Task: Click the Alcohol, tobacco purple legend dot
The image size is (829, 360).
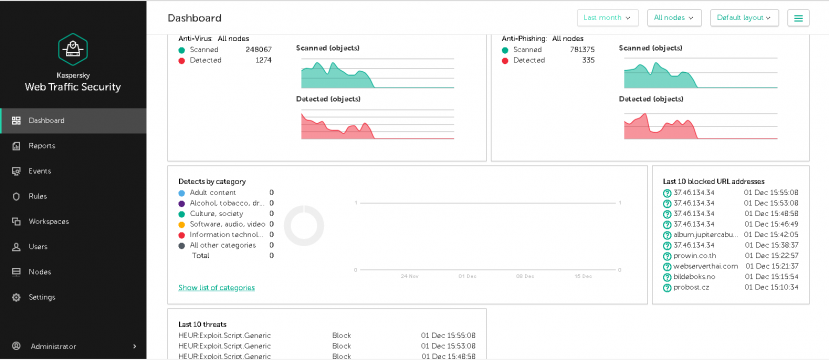Action: tap(181, 204)
